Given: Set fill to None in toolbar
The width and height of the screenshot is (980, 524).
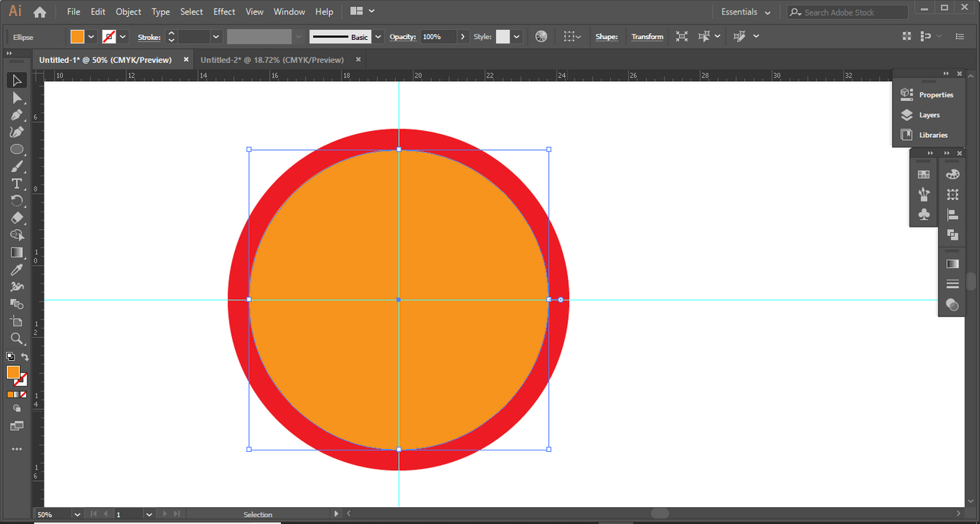Looking at the screenshot, I should [x=23, y=395].
